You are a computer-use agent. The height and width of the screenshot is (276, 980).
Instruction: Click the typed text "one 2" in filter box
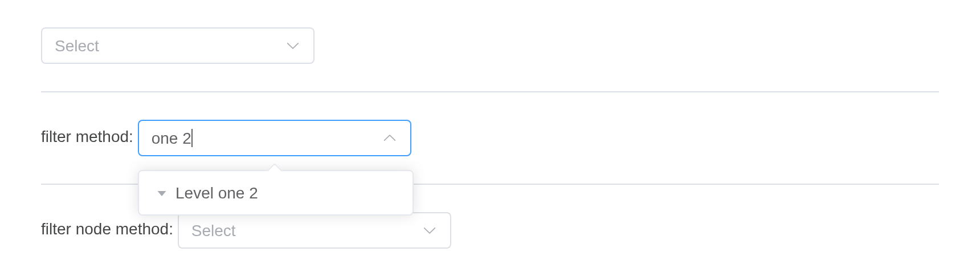(x=171, y=138)
